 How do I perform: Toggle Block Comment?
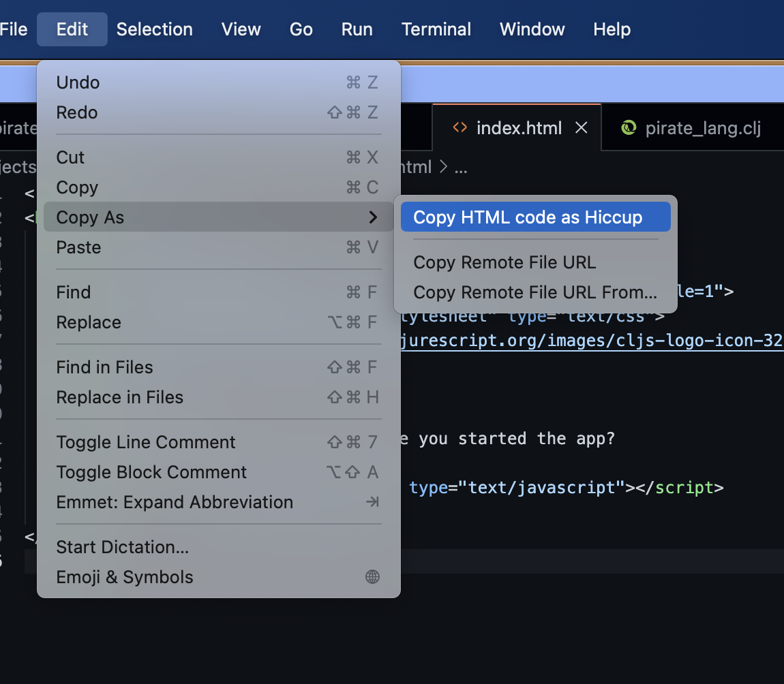(x=151, y=472)
